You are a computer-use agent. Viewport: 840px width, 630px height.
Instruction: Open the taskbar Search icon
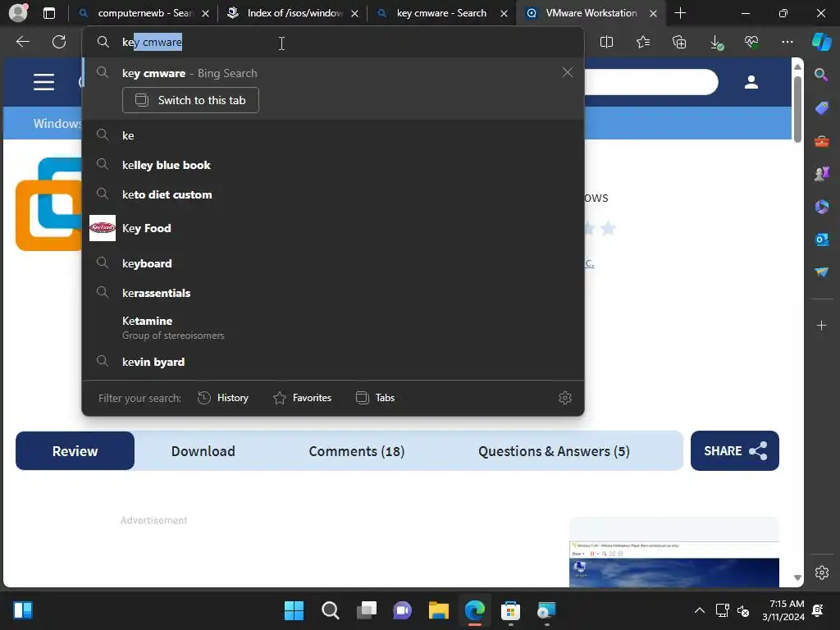click(x=330, y=610)
